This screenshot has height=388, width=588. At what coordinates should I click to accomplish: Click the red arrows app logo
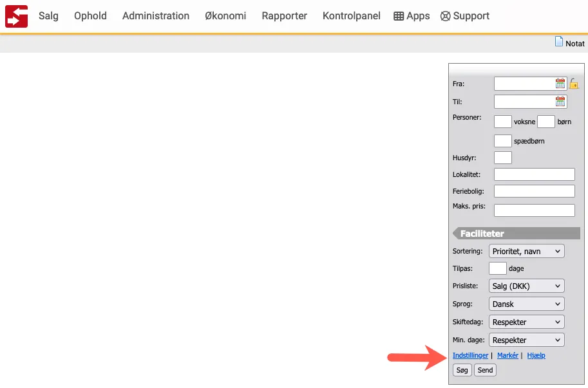coord(16,16)
